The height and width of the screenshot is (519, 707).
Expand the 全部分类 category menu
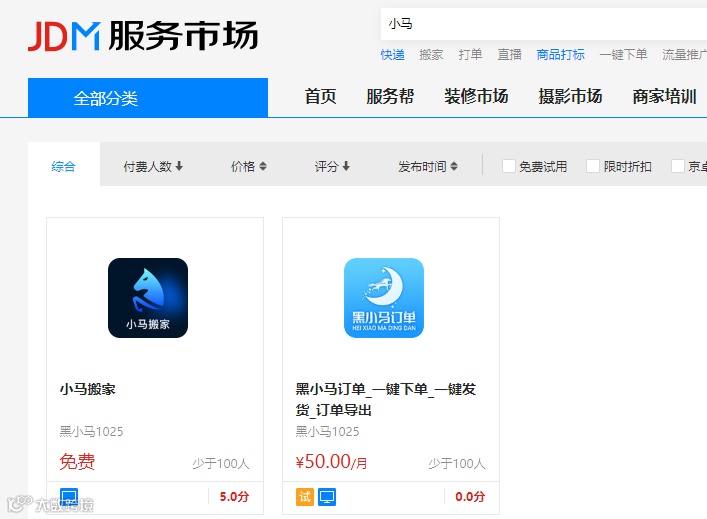(x=148, y=97)
